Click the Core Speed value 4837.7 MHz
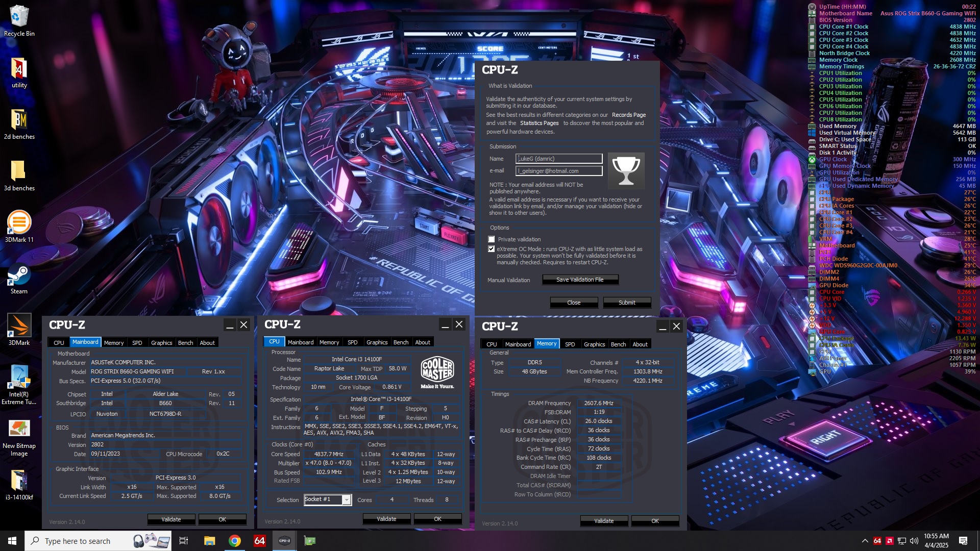Screen dimensions: 980x551 329,454
